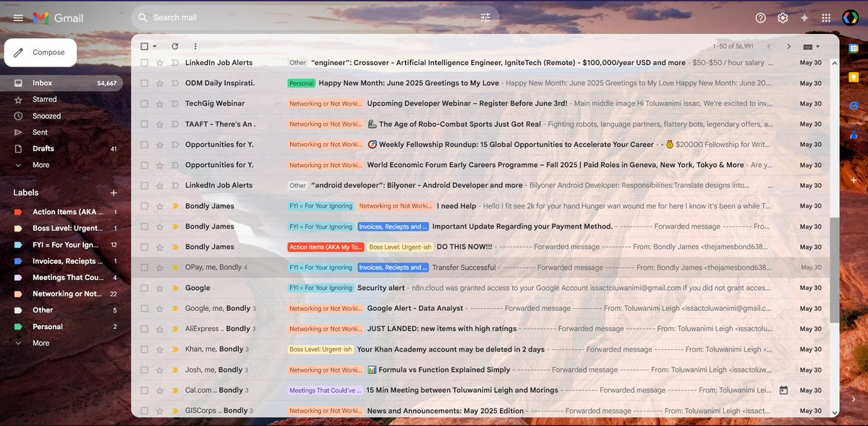Open the Action Items label
This screenshot has width=868, height=426.
(x=61, y=212)
